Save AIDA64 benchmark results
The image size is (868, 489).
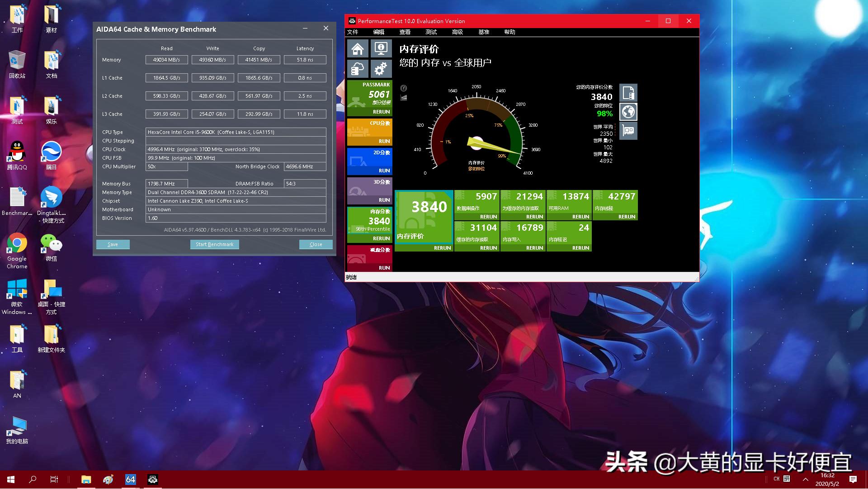(113, 244)
